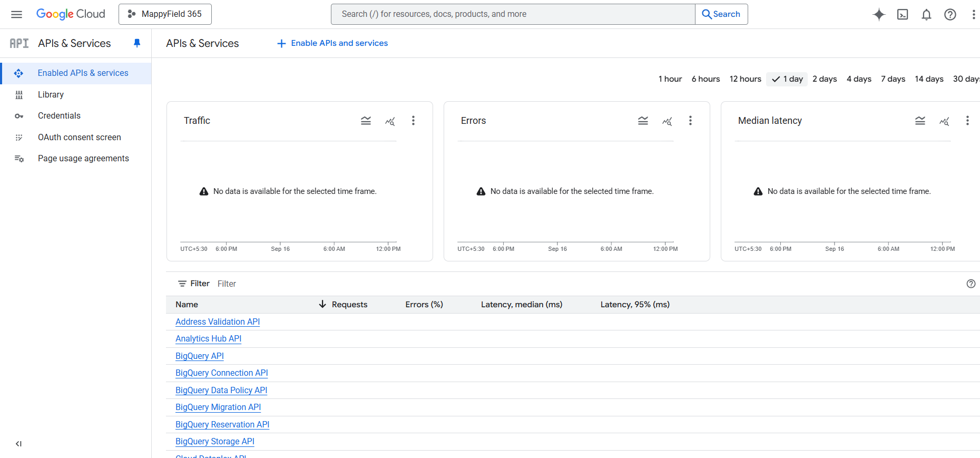The width and height of the screenshot is (980, 458).
Task: Explore data for Median latency chart
Action: 944,121
